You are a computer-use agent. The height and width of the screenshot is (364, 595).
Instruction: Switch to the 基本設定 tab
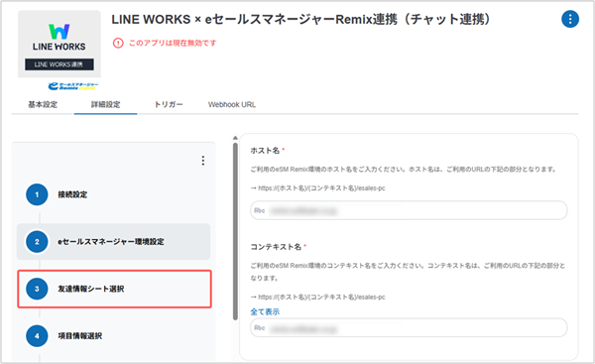pos(43,105)
